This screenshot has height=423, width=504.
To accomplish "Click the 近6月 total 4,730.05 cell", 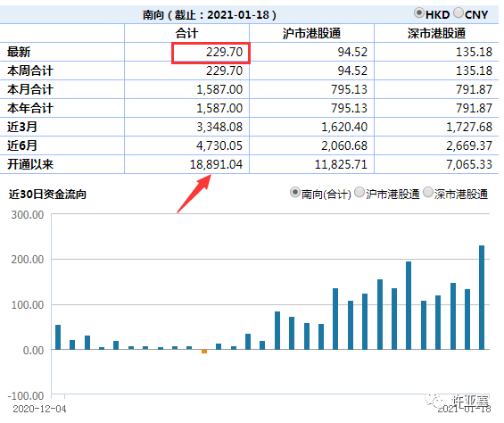I will point(219,145).
